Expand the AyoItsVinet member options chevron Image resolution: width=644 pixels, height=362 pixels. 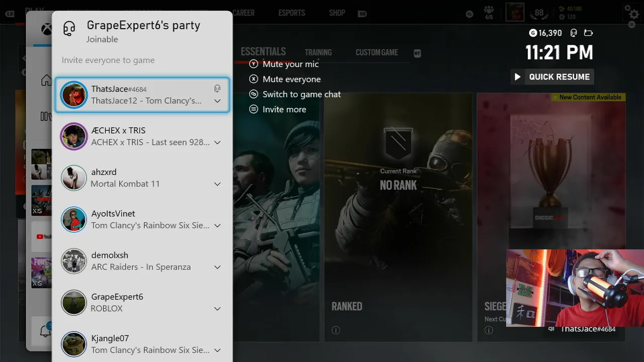[x=217, y=226]
